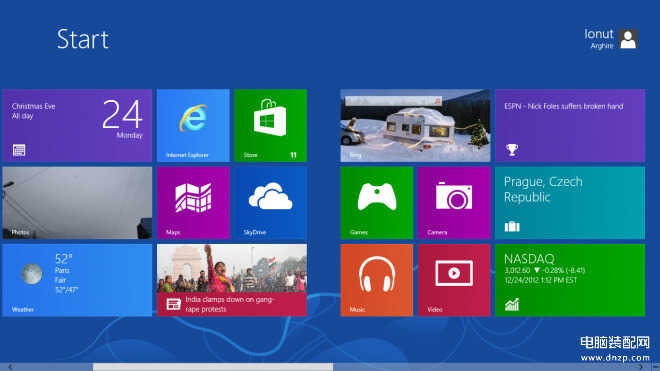The image size is (660, 371).
Task: Open the Internet Explorer tile
Action: click(x=193, y=125)
